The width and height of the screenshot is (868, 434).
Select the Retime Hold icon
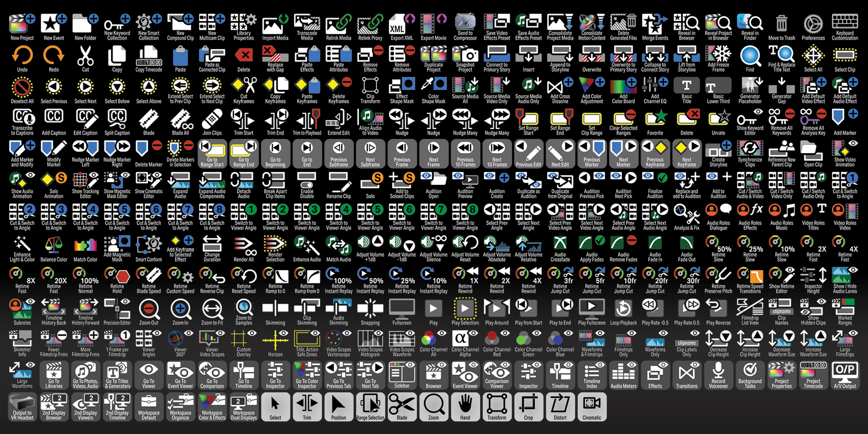117,280
